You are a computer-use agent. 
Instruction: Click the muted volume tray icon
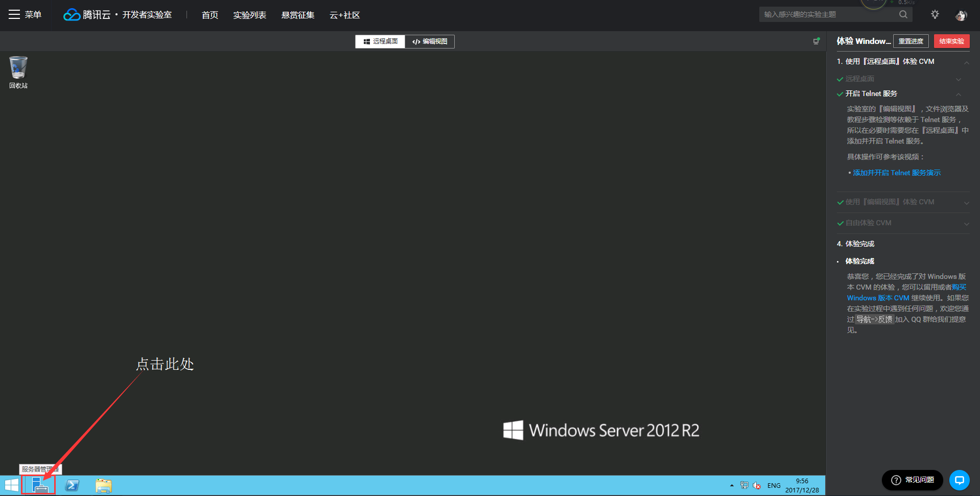point(757,485)
